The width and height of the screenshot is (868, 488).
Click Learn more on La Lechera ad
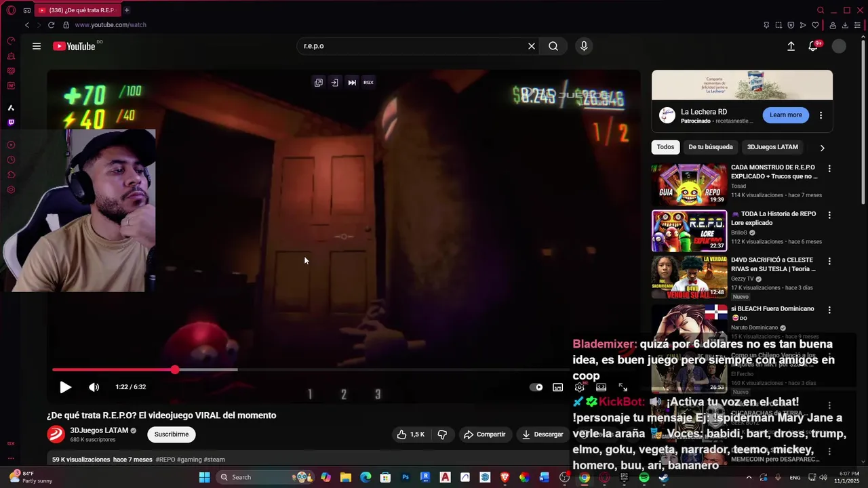(785, 115)
